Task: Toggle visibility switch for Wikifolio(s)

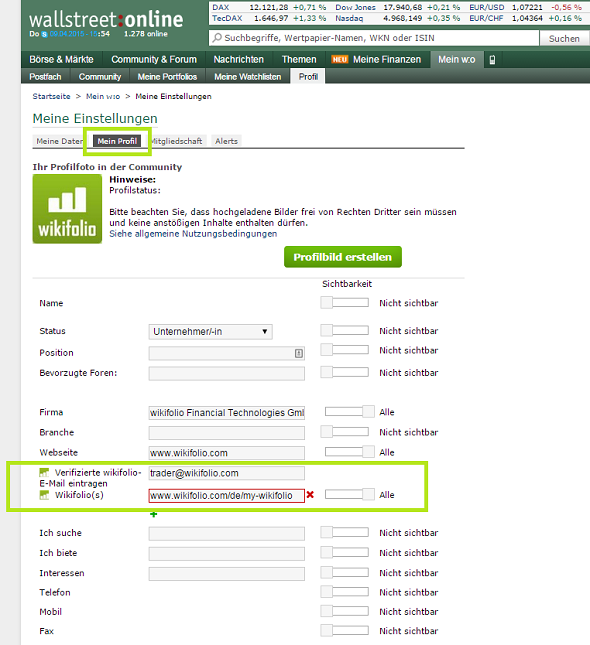Action: point(350,494)
